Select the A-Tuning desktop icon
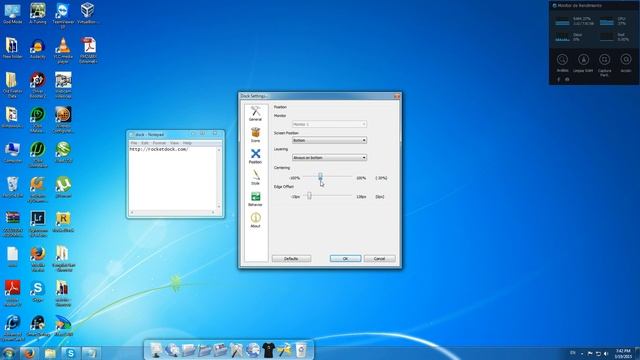The image size is (640, 360). click(38, 13)
